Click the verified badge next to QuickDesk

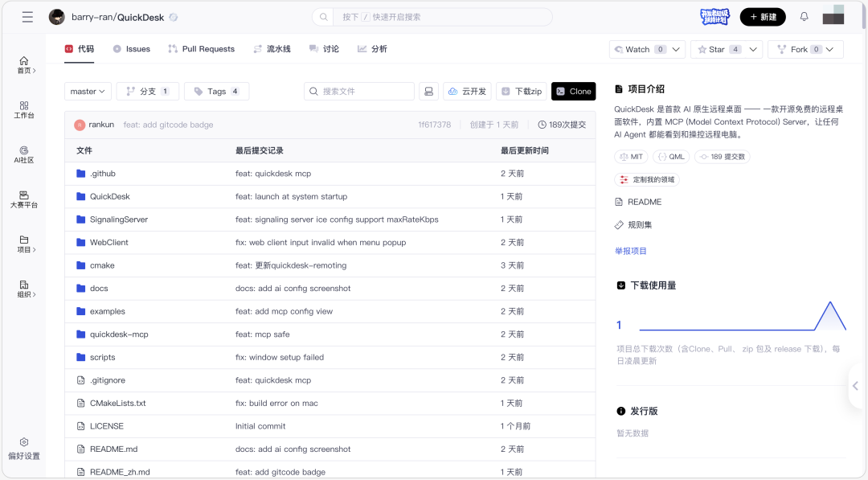pyautogui.click(x=174, y=17)
